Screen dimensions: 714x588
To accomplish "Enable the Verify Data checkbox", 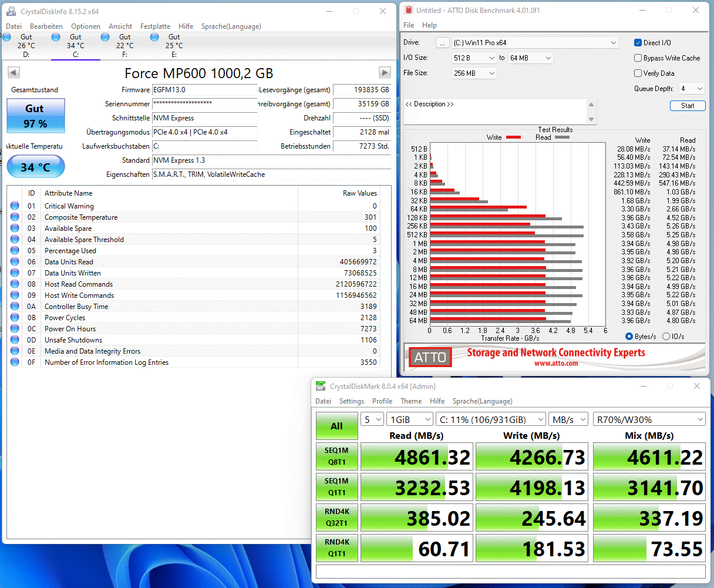I will coord(638,73).
